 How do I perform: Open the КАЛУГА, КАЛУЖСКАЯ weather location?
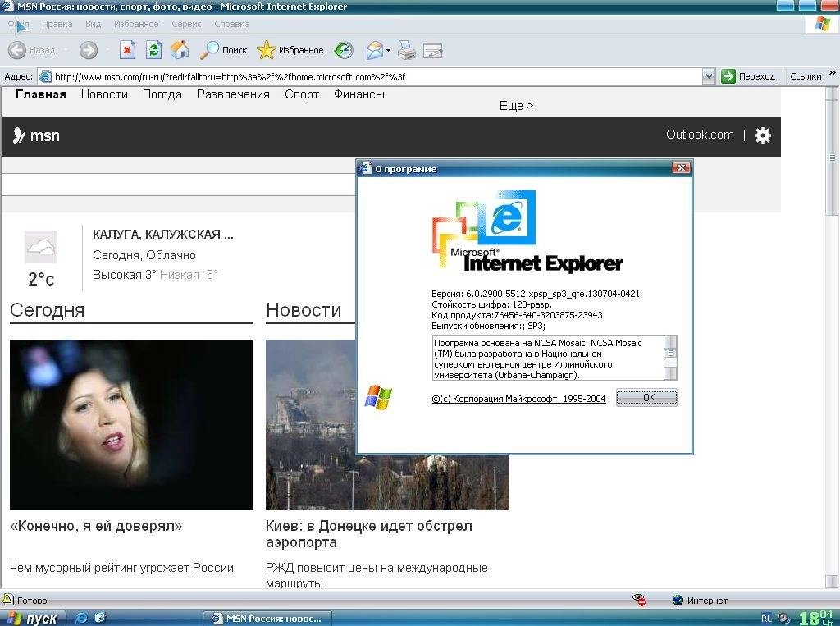[x=163, y=234]
